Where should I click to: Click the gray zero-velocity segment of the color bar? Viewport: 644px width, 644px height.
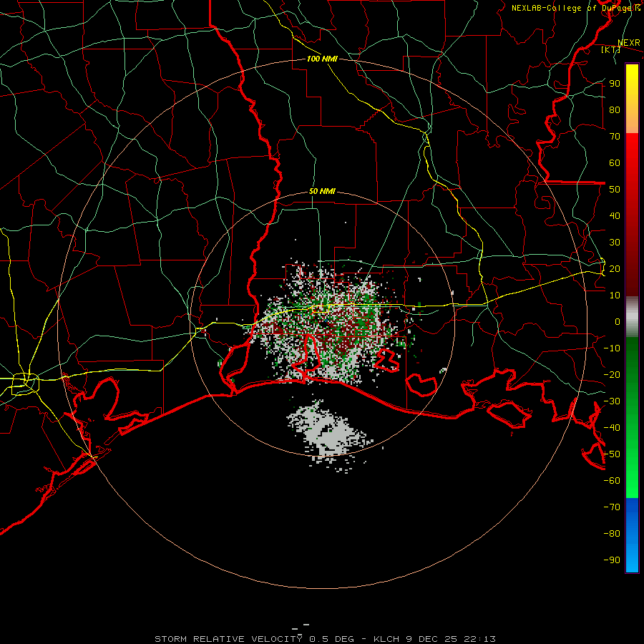click(632, 317)
